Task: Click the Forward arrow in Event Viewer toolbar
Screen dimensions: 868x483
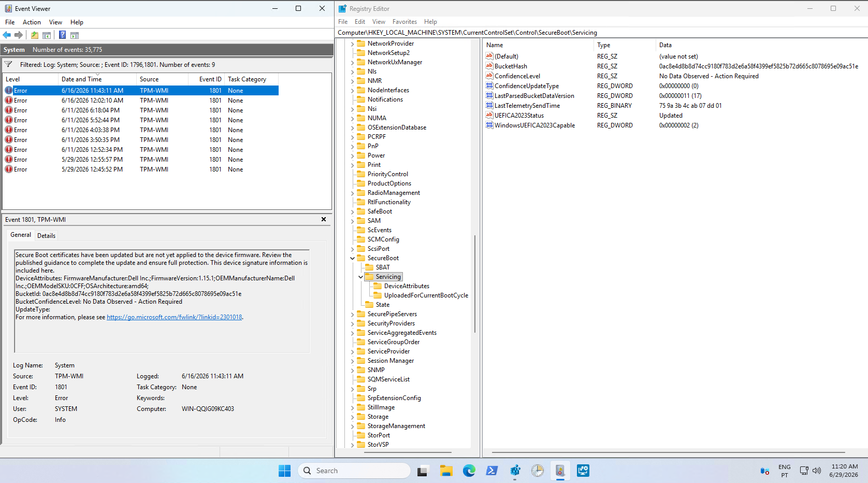Action: 19,35
